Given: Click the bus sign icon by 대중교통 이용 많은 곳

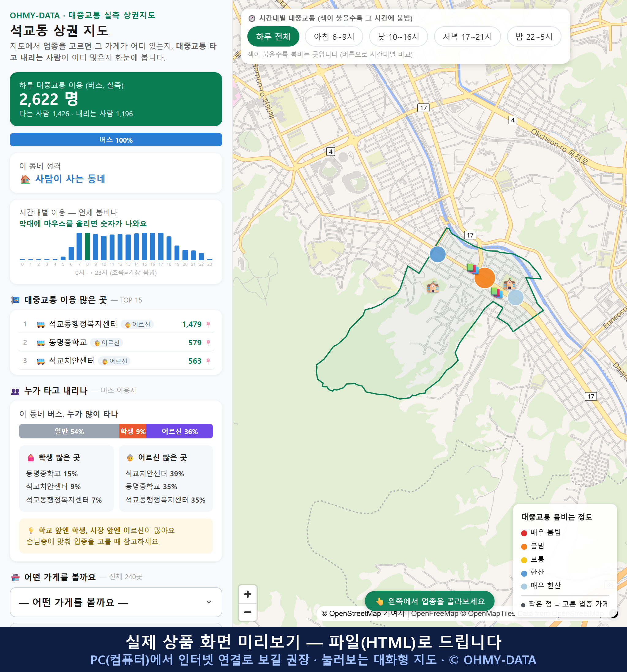Looking at the screenshot, I should (15, 300).
